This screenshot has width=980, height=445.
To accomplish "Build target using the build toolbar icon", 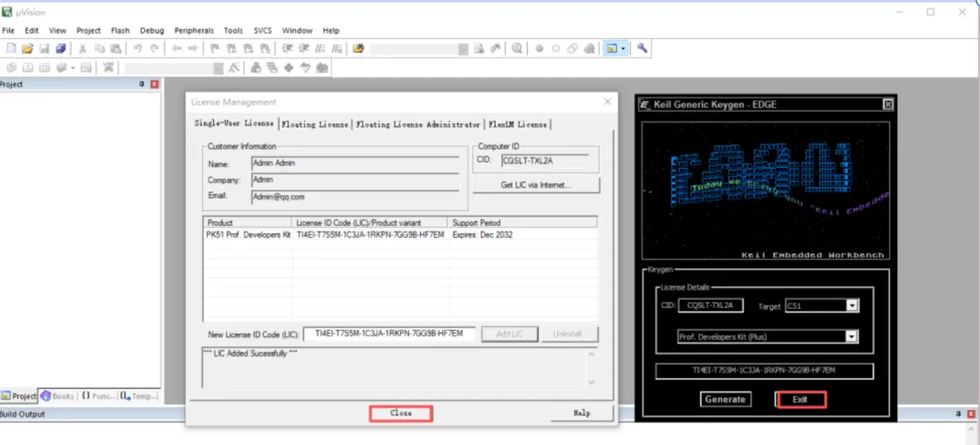I will click(x=27, y=67).
